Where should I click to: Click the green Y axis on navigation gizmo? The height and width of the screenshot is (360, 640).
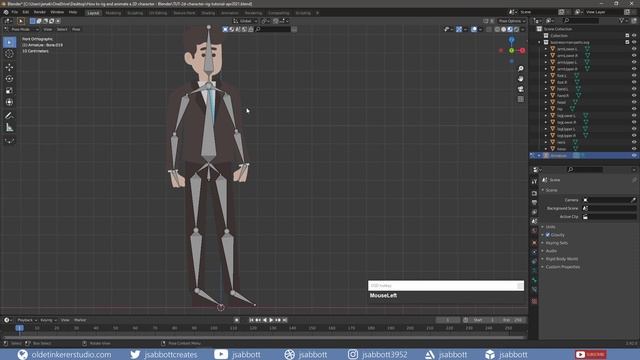click(x=511, y=51)
